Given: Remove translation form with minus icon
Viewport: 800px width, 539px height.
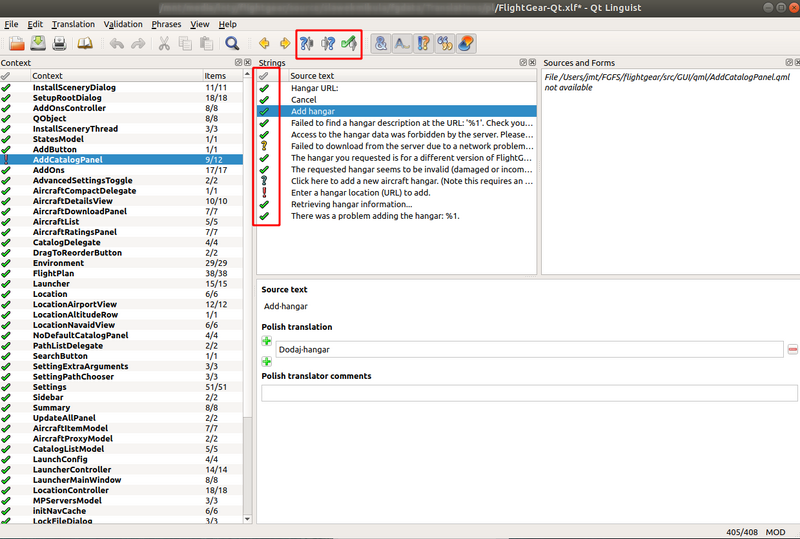Looking at the screenshot, I should coord(792,349).
